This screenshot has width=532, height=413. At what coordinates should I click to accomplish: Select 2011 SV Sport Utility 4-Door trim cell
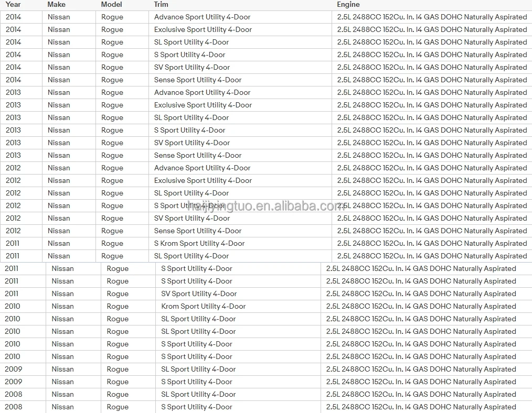(x=238, y=294)
